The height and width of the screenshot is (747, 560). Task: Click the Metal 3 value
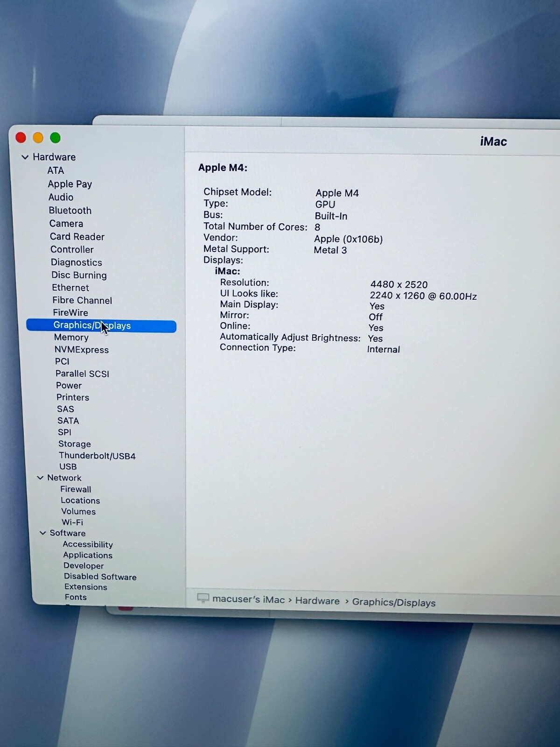tap(330, 250)
